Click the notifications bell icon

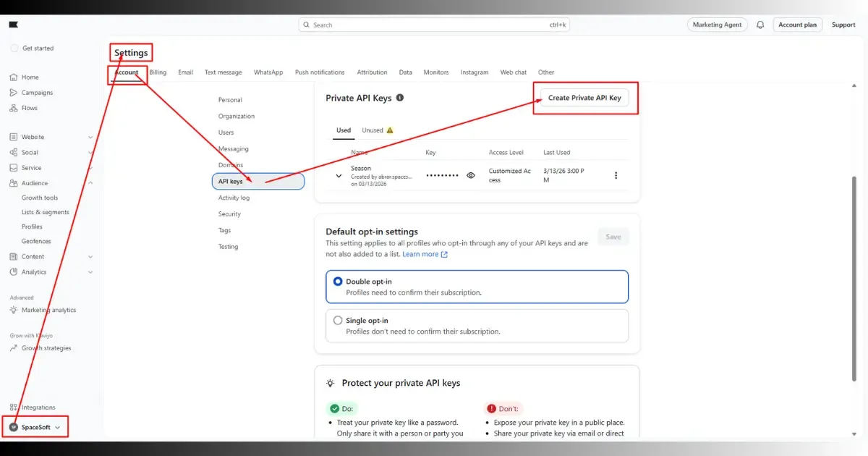760,25
